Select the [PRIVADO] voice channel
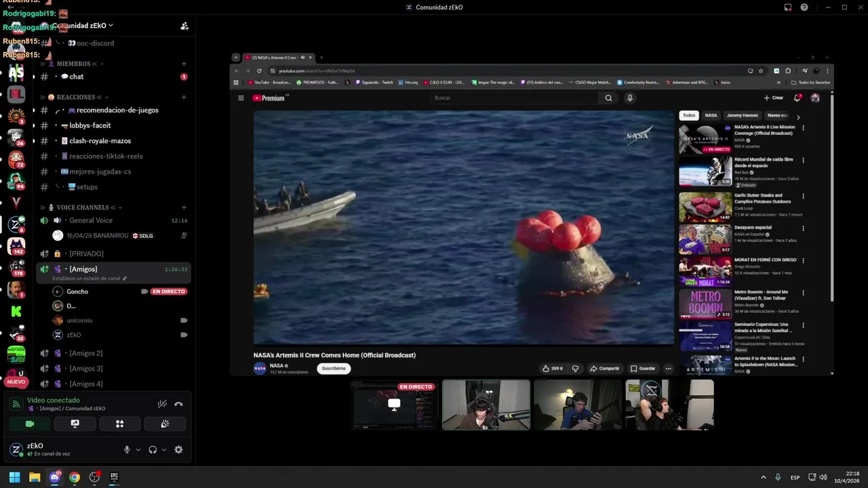This screenshot has width=868, height=488. (x=113, y=253)
